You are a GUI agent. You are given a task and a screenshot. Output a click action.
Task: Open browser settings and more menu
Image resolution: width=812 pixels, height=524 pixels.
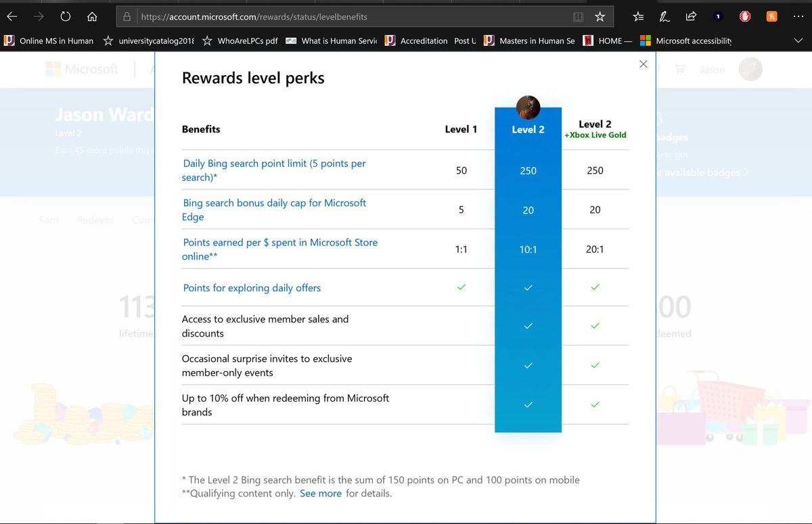coord(798,16)
